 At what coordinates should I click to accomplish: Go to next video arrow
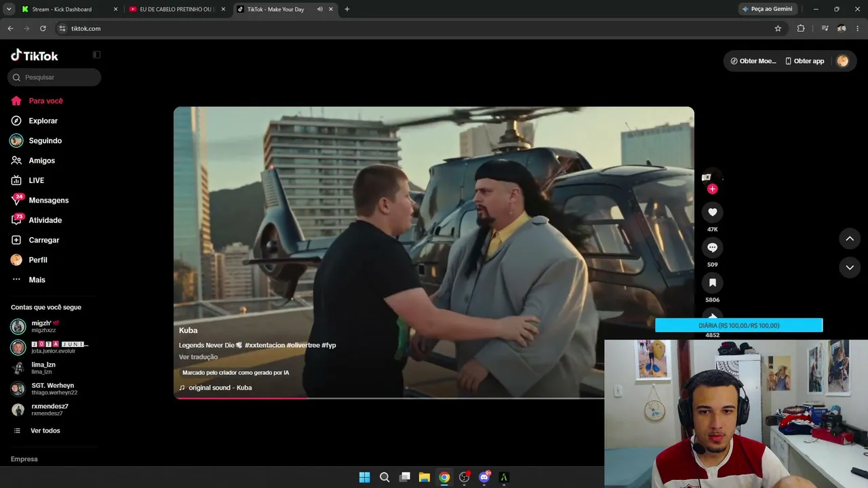tap(850, 268)
